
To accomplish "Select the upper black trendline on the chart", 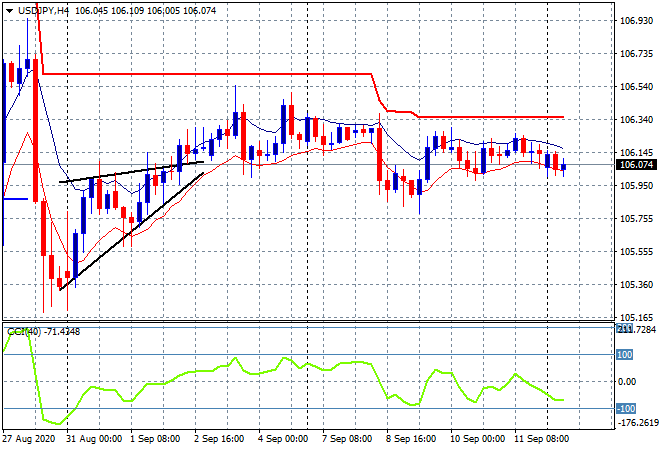I will point(131,172).
